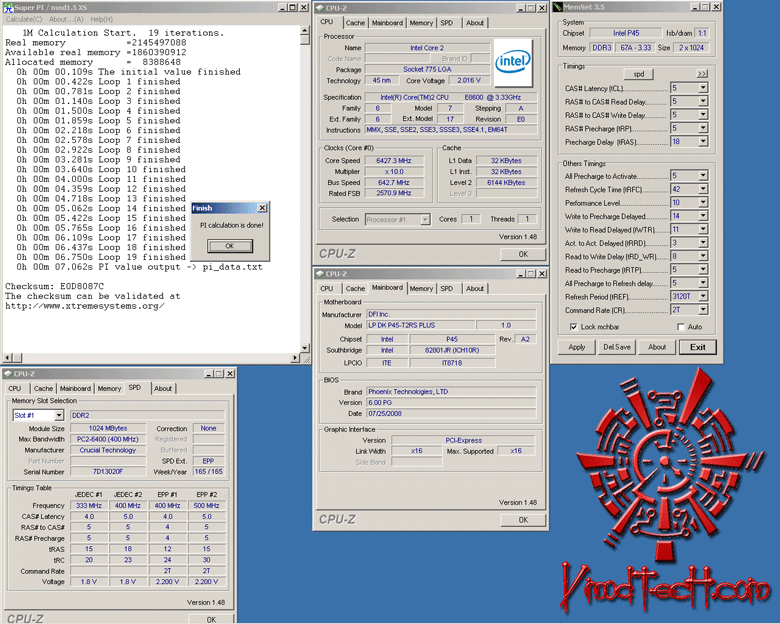Click the CPU-Z SPD window title icon
The height and width of the screenshot is (624, 780).
tap(8, 374)
